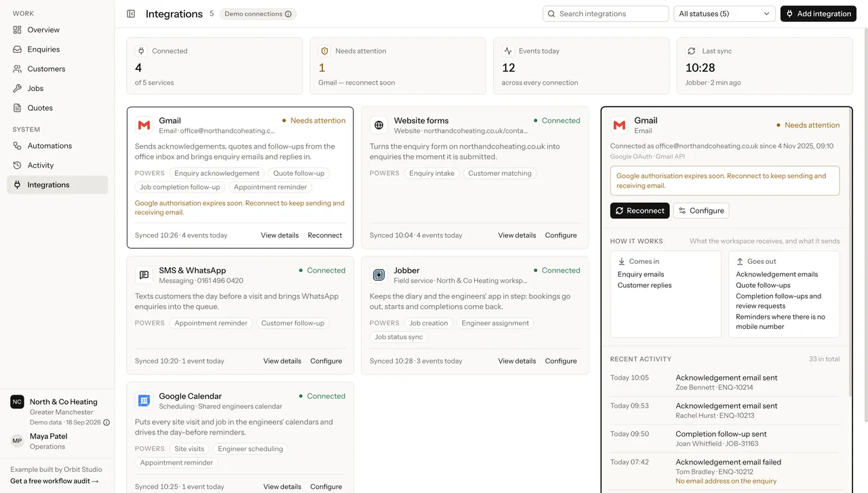Open Customers in the sidebar
The width and height of the screenshot is (868, 493).
click(57, 69)
